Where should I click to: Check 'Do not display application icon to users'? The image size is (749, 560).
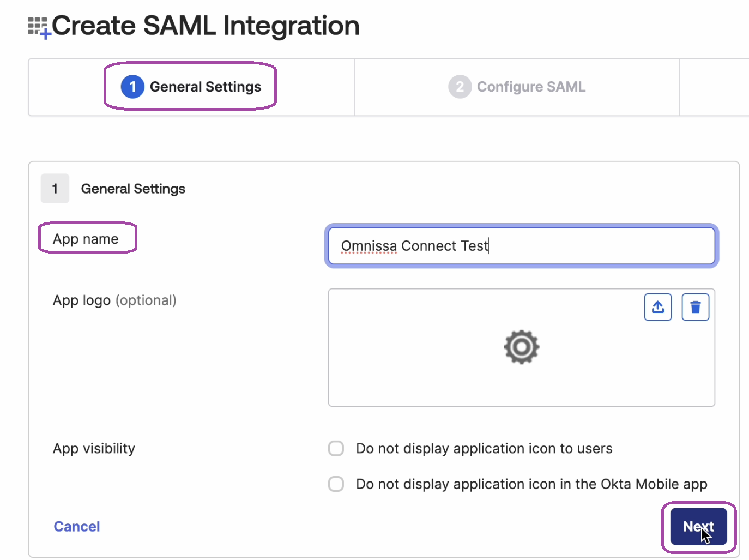coord(336,448)
